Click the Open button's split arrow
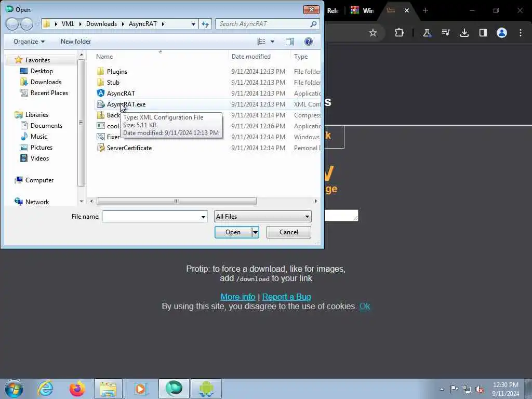This screenshot has width=532, height=399. [255, 232]
